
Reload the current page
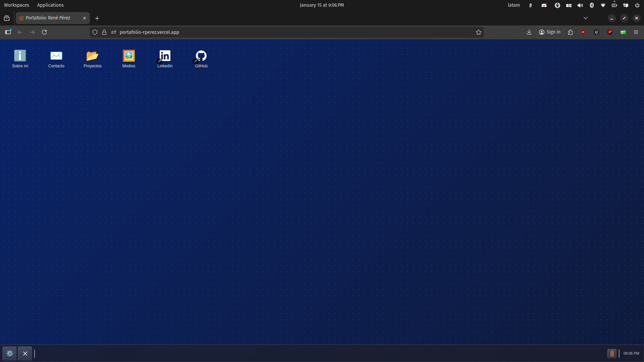44,32
